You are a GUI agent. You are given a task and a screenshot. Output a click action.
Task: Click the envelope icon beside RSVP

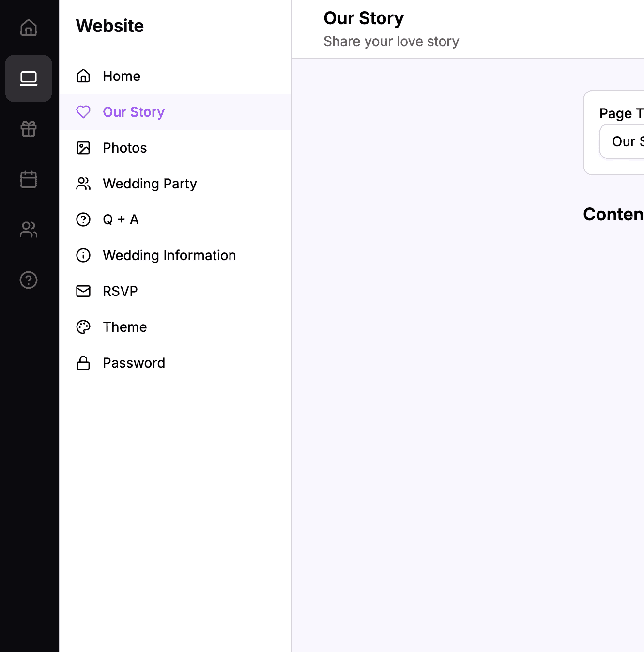pyautogui.click(x=83, y=291)
